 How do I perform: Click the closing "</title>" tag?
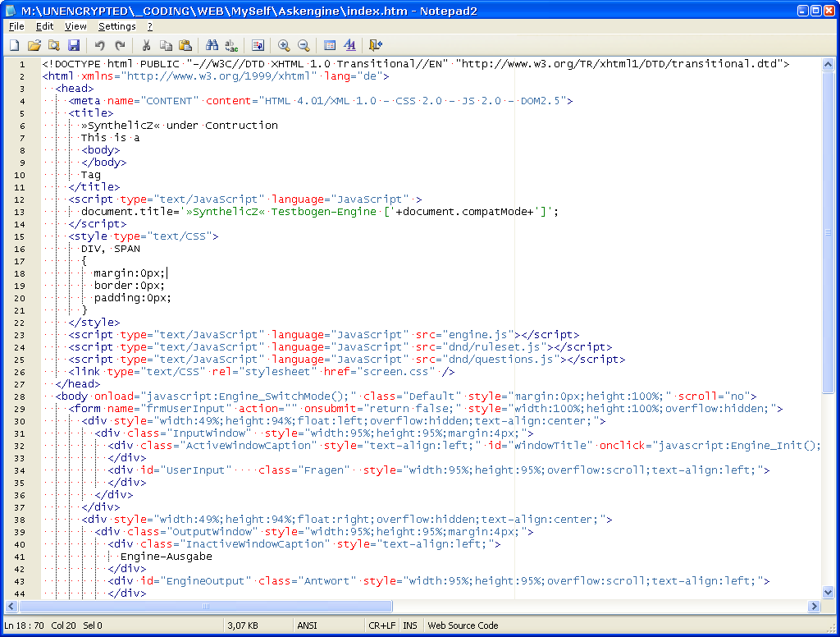[94, 187]
